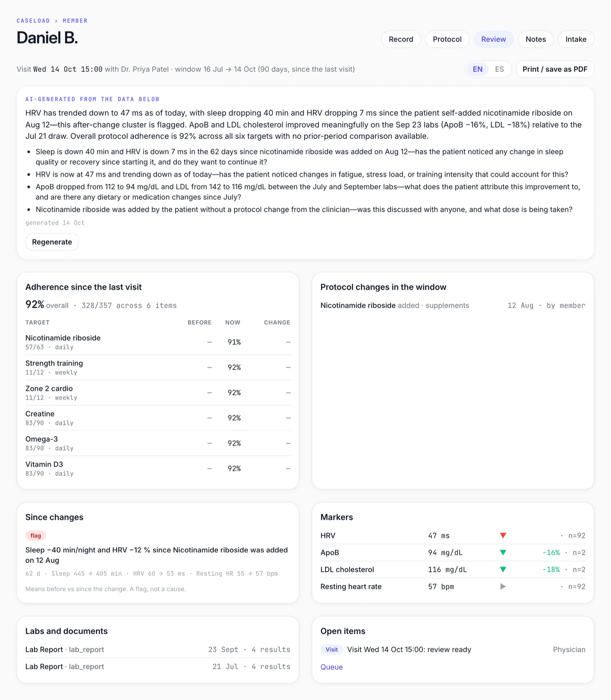Click the red flag badge in Since changes
Image resolution: width=611 pixels, height=700 pixels.
pos(36,535)
